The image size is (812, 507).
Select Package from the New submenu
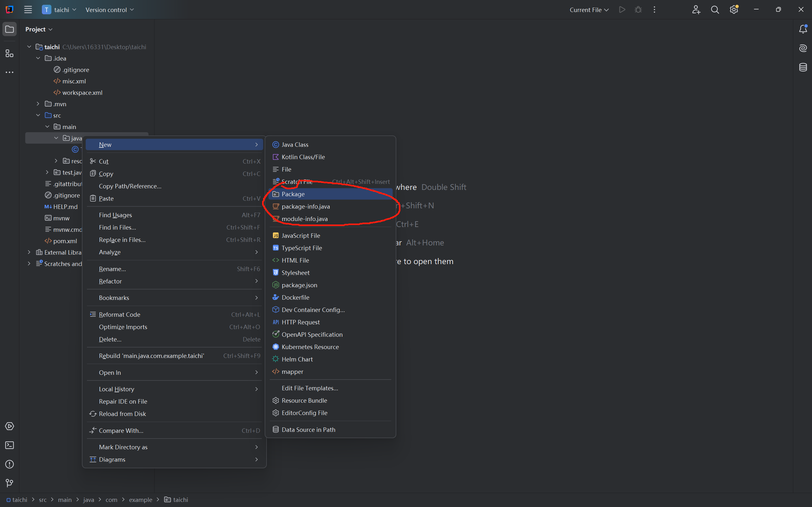pos(293,194)
